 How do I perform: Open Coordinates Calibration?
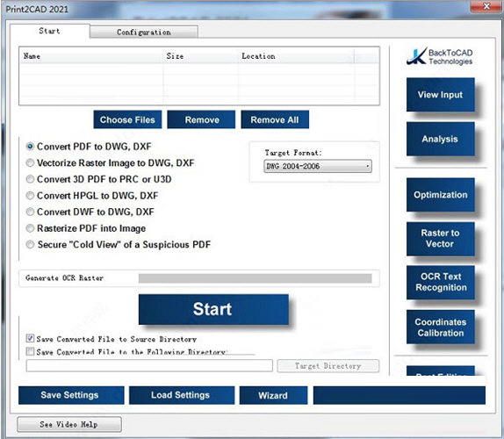tap(441, 327)
